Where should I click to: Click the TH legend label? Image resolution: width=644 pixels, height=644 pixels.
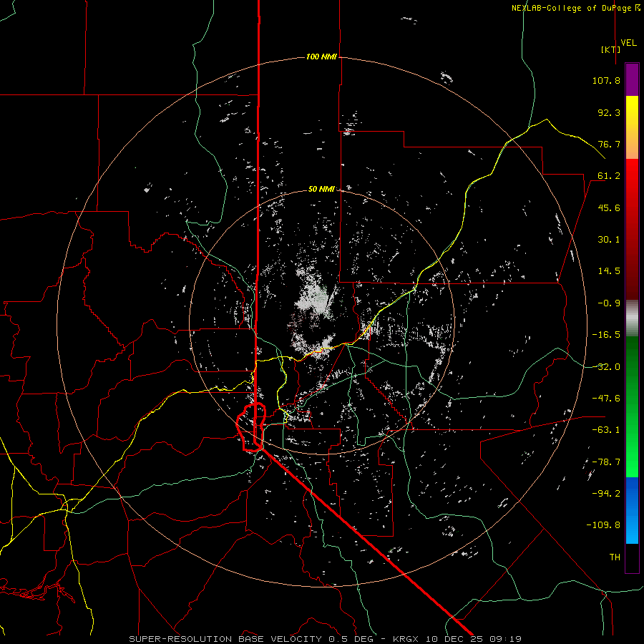click(x=615, y=557)
